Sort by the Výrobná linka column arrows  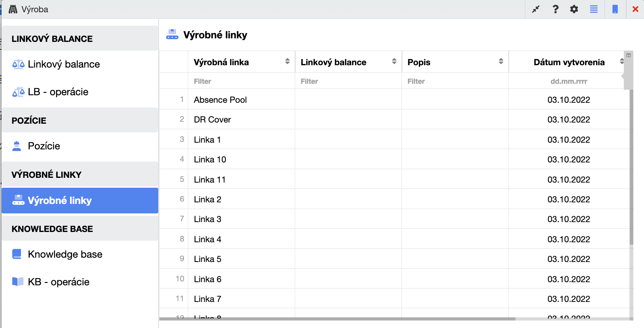click(287, 61)
